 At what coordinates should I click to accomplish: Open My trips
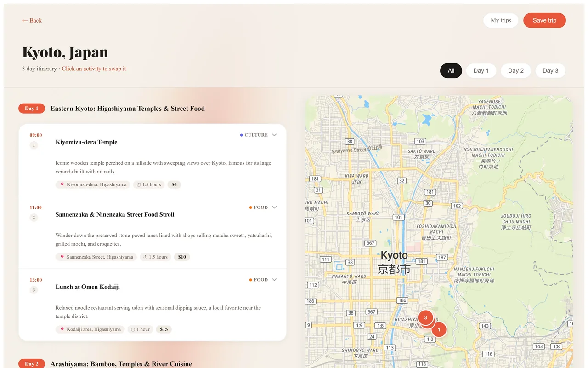tap(501, 20)
